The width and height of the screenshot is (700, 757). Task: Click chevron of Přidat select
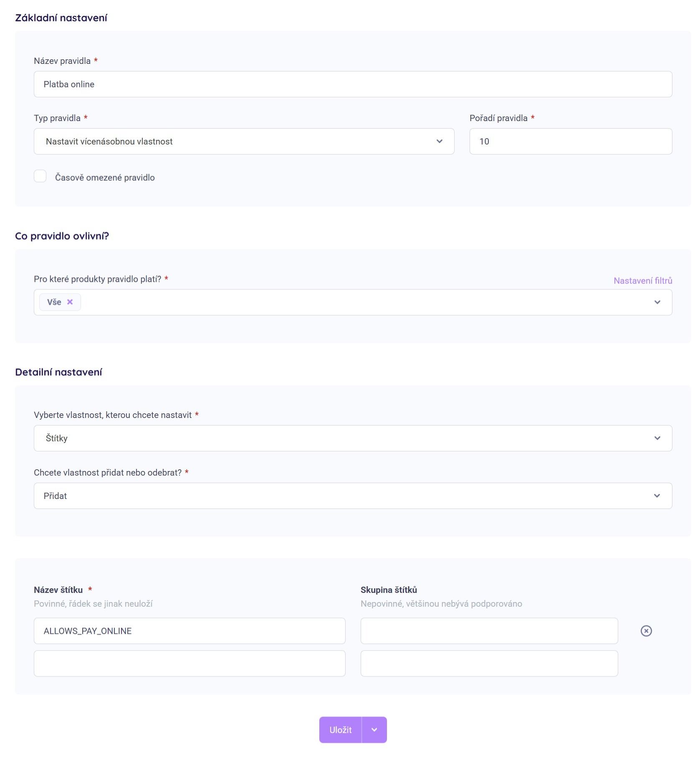657,496
